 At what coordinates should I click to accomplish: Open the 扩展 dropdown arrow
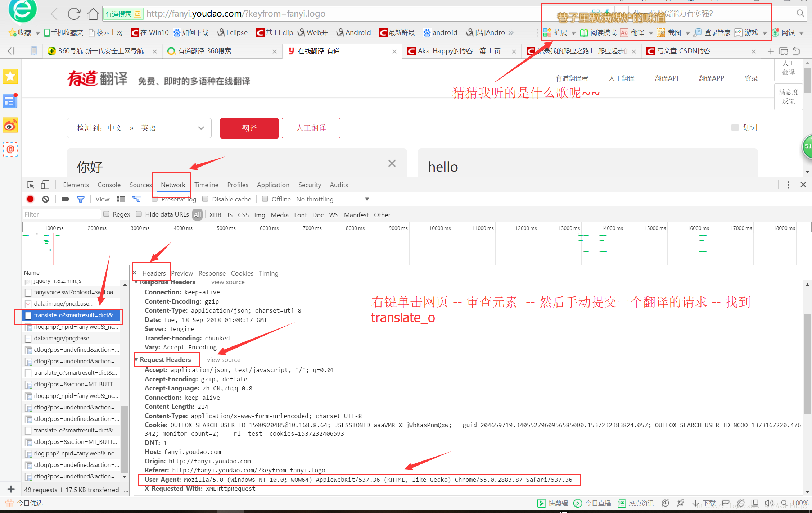point(573,33)
